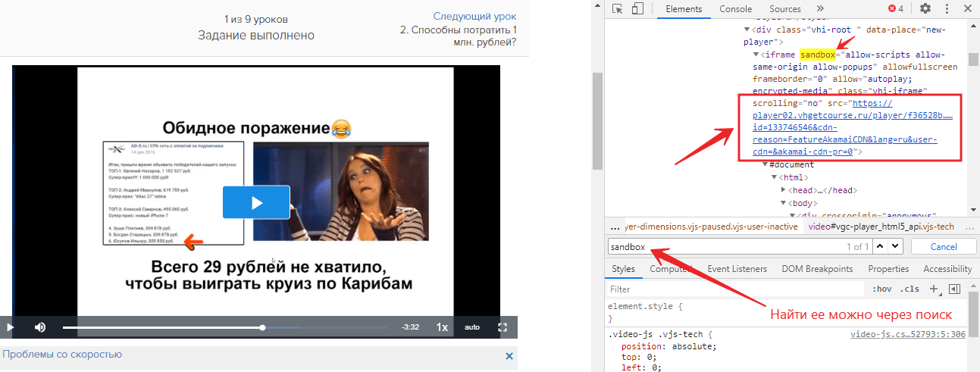Viewport: 980px width, 372px height.
Task: Open DevTools settings gear
Action: (x=925, y=9)
